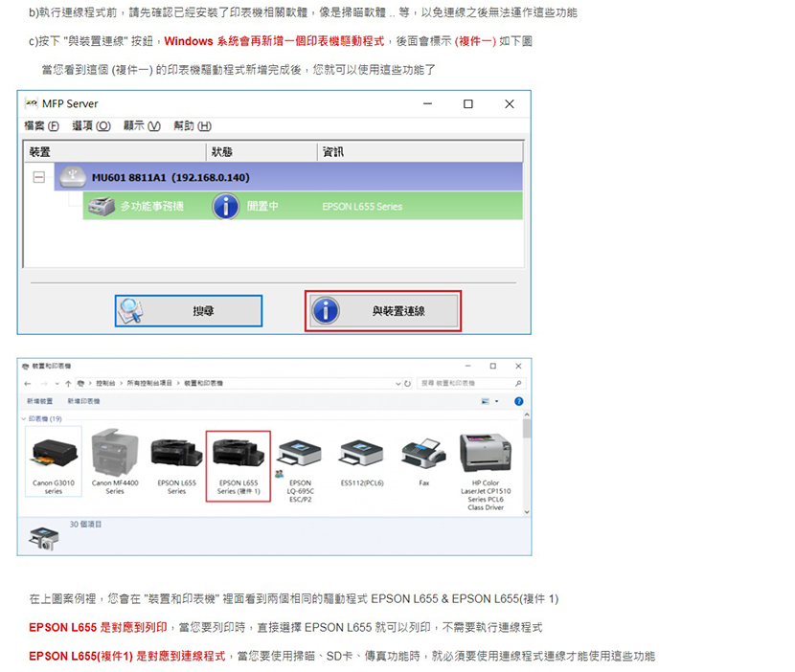This screenshot has width=795, height=672.
Task: Click the red text 'EPSON L655(複件1) 是對應到連線程式'
Action: (126, 657)
